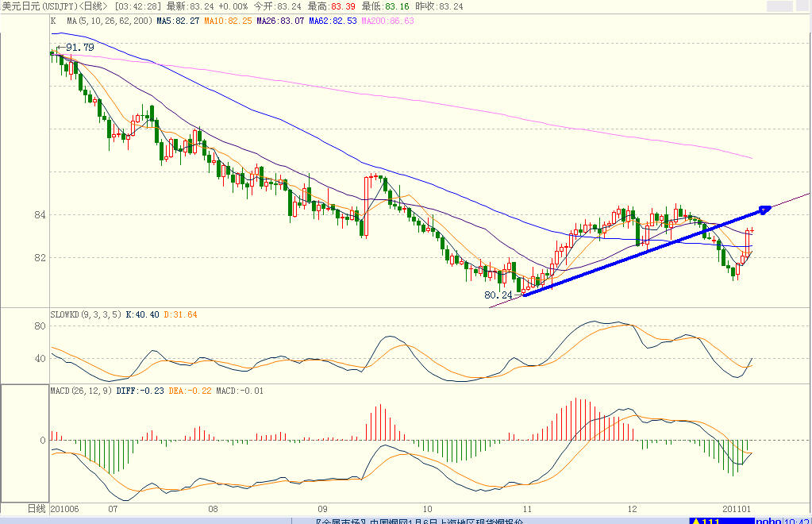Click the pink MA200:86.63 legend value
Image resolution: width=812 pixels, height=524 pixels.
click(388, 21)
